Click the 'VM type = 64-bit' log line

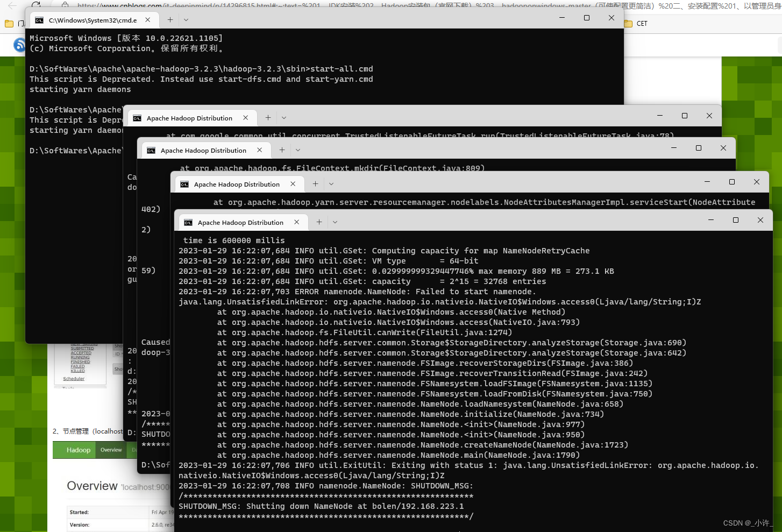point(329,261)
